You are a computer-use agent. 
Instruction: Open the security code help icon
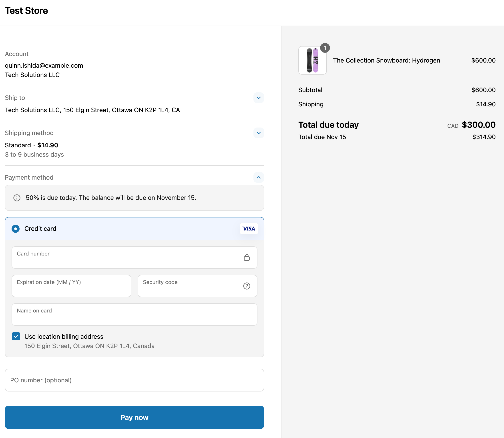pyautogui.click(x=247, y=286)
